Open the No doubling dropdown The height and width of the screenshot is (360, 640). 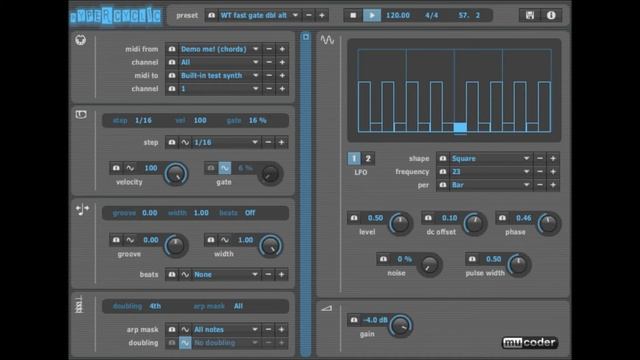226,343
